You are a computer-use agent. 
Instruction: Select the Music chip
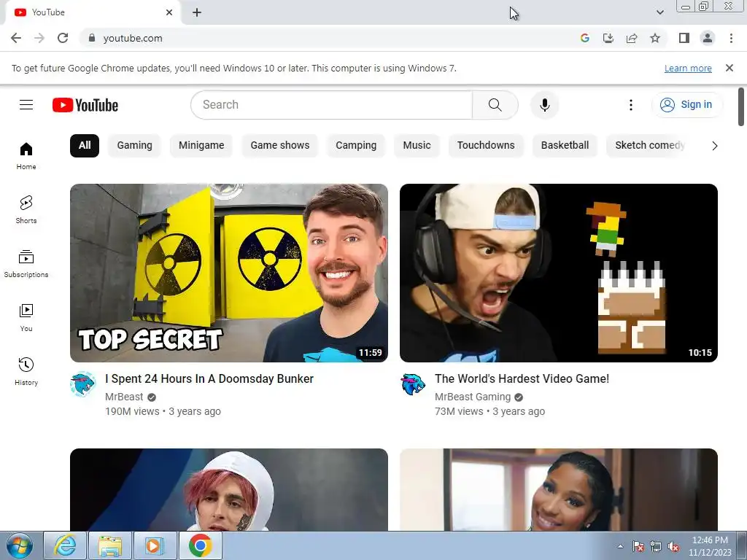point(417,145)
